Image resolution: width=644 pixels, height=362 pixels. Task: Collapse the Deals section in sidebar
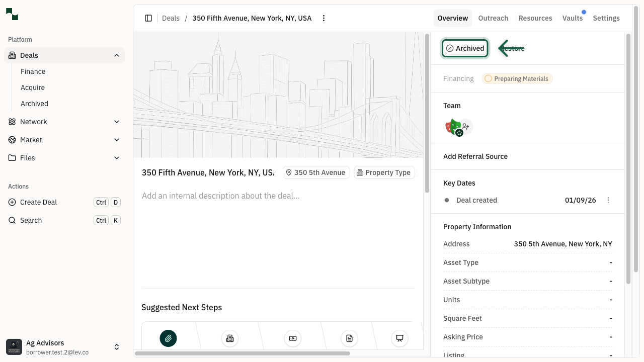tap(117, 55)
